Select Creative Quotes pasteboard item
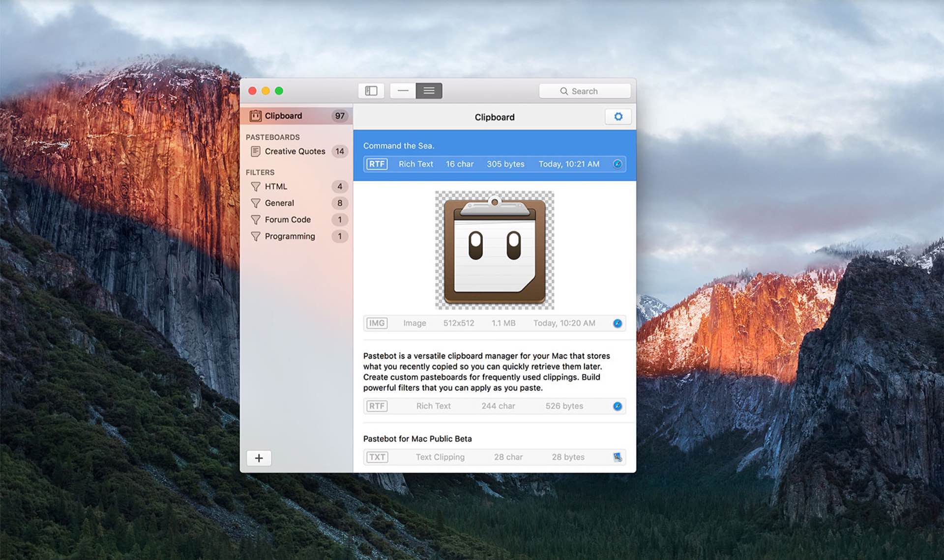Image resolution: width=944 pixels, height=560 pixels. click(x=296, y=150)
